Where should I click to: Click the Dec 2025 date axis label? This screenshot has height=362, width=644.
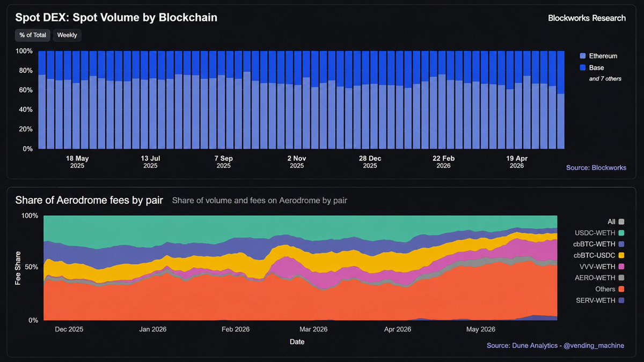point(69,329)
